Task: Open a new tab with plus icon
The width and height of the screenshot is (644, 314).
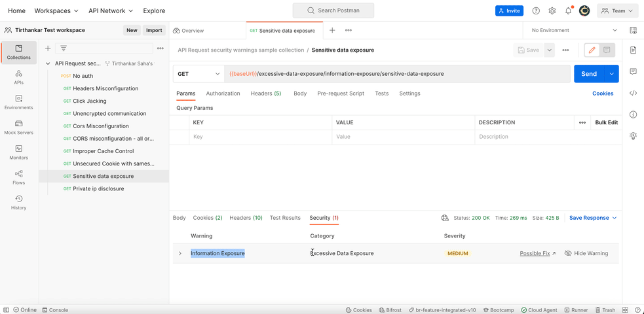Action: point(332,30)
